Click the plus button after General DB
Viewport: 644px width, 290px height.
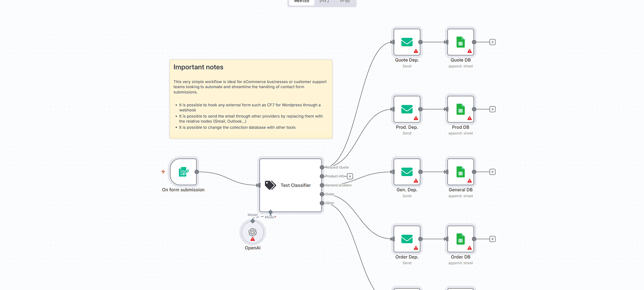coord(493,172)
